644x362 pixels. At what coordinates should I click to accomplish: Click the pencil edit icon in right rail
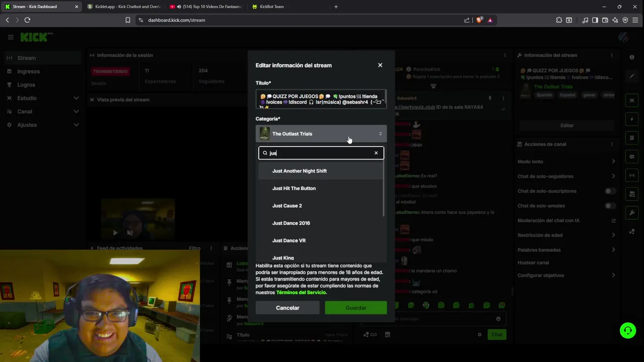(632, 76)
